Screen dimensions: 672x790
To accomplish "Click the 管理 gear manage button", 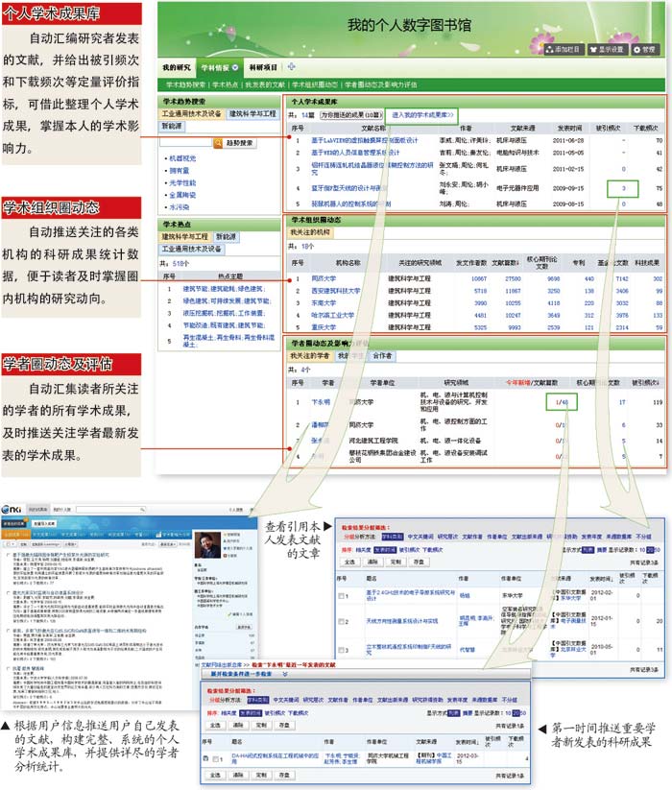I will 644,49.
